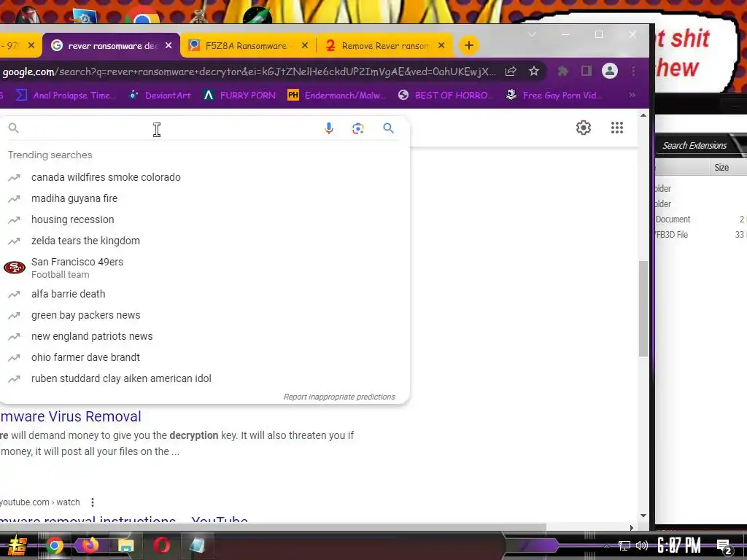
Task: Click the 49ers team logo thumbnail
Action: click(x=15, y=268)
